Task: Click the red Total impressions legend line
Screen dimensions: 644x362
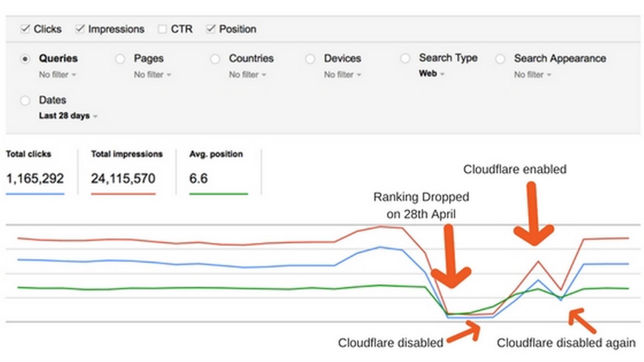Action: coord(123,194)
